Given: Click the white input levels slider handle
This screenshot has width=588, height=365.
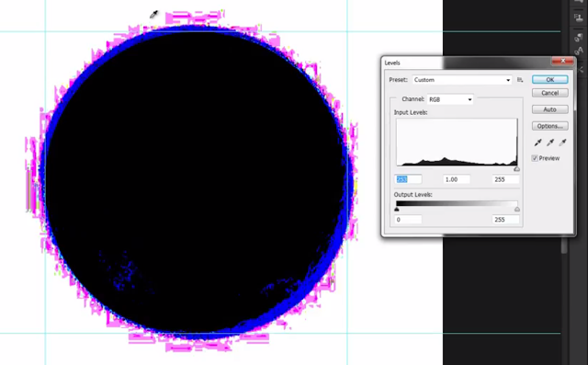Looking at the screenshot, I should tap(516, 169).
